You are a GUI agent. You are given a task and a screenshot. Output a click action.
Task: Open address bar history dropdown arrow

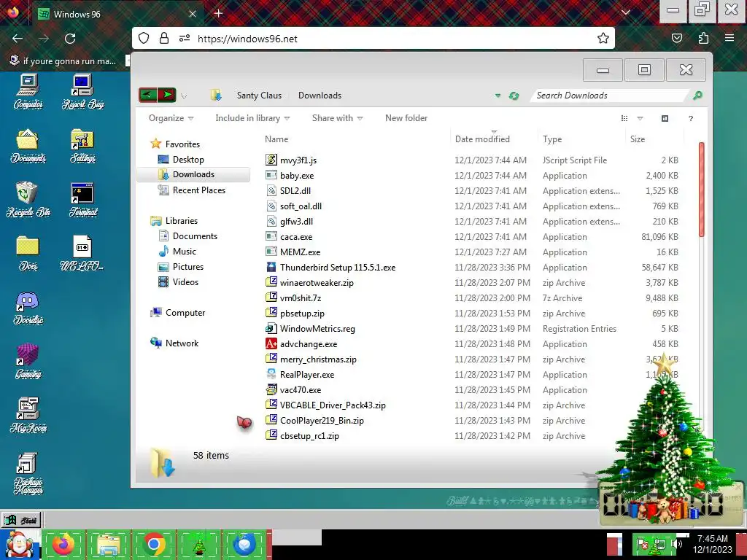(498, 96)
